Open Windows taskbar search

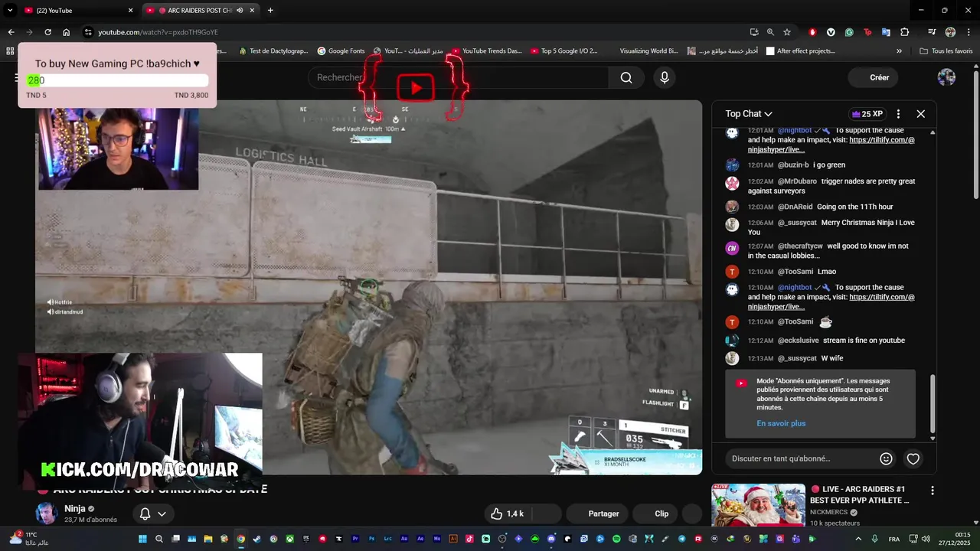point(159,539)
